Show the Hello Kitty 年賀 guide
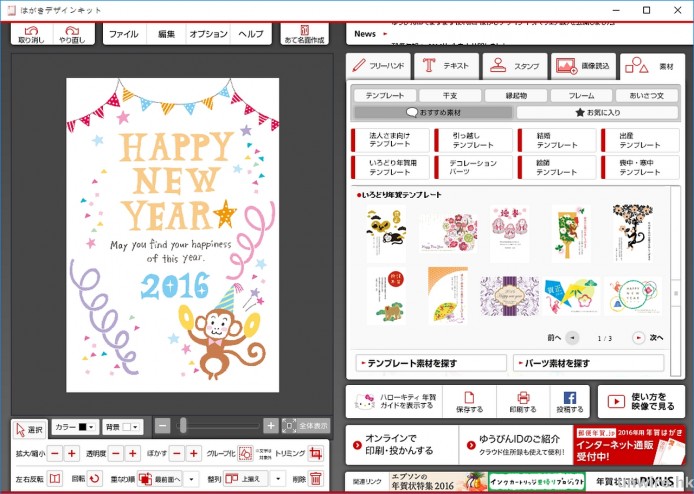The image size is (694, 494). point(394,401)
